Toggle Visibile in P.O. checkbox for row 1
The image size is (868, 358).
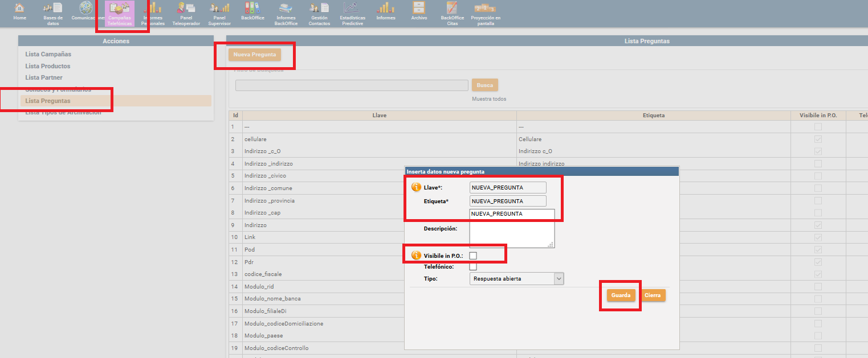(x=818, y=127)
